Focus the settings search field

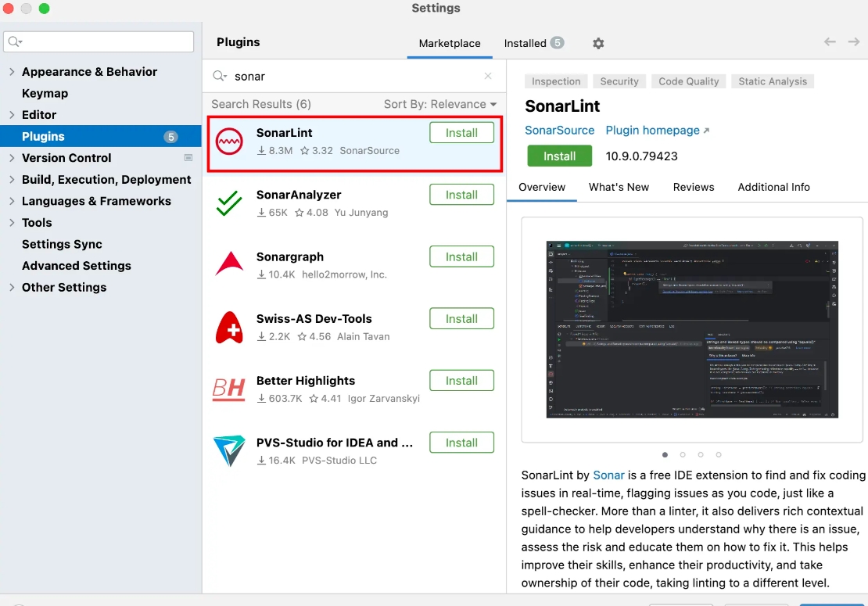[99, 41]
